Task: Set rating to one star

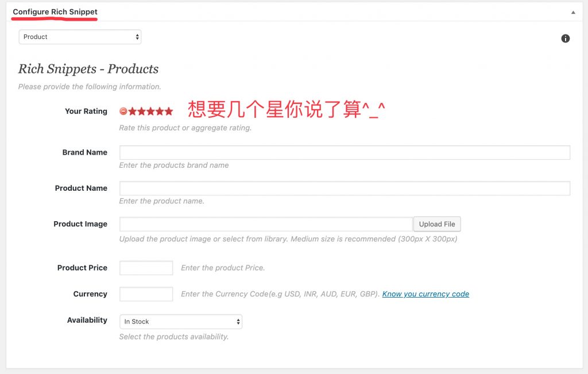Action: [133, 111]
